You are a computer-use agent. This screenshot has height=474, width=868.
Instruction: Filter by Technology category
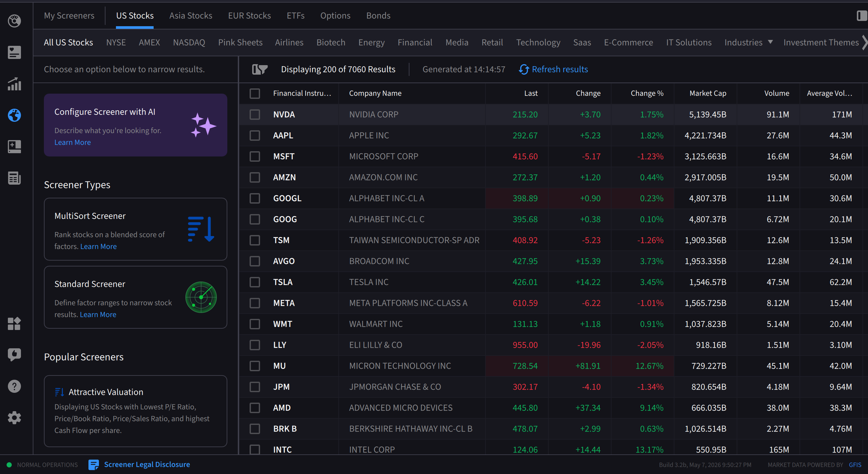coord(538,42)
